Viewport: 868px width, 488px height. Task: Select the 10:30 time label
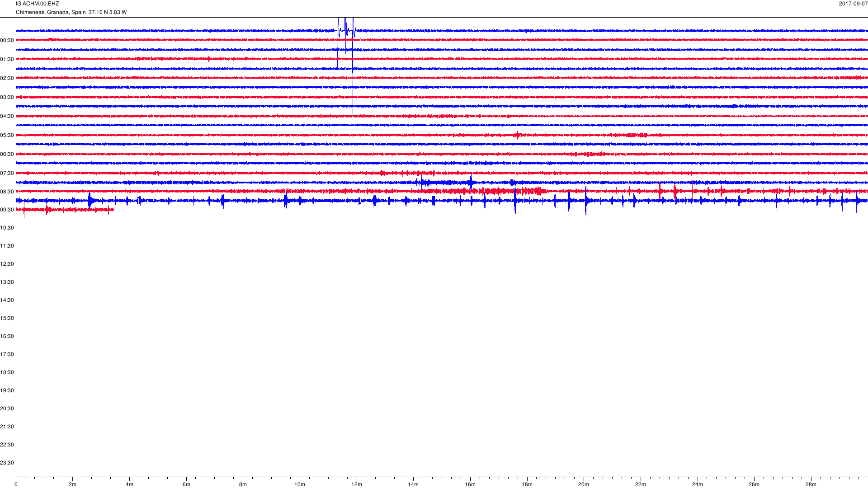click(7, 228)
